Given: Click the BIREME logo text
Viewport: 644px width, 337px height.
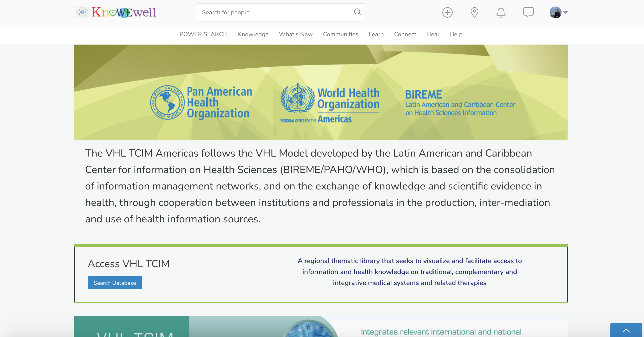Looking at the screenshot, I should point(460,102).
